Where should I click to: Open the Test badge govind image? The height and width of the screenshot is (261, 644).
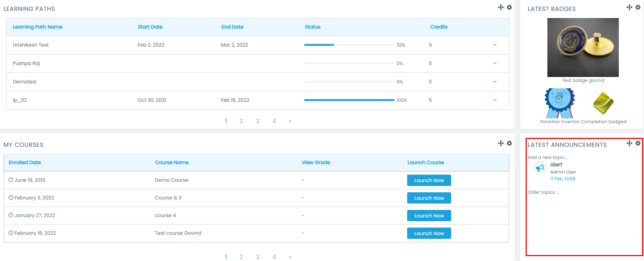(583, 47)
